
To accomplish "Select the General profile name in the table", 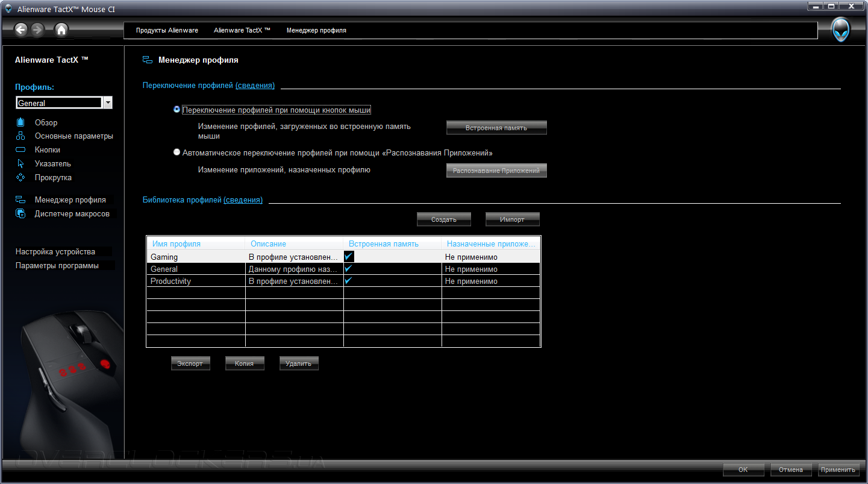I will pyautogui.click(x=196, y=269).
